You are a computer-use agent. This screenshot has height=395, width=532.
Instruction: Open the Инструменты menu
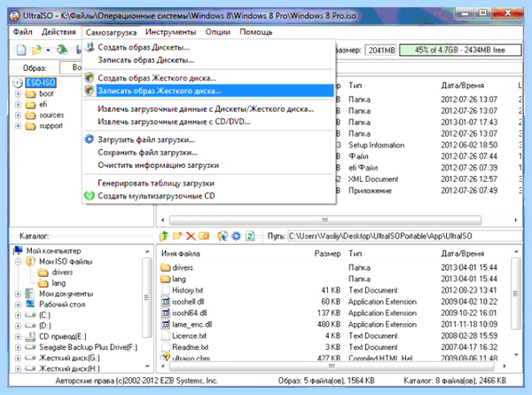(170, 32)
